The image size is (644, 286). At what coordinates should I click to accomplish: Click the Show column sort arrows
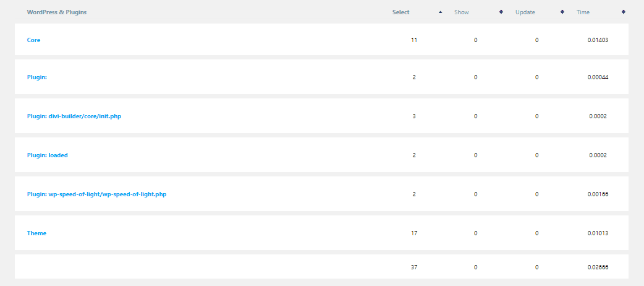(x=501, y=12)
